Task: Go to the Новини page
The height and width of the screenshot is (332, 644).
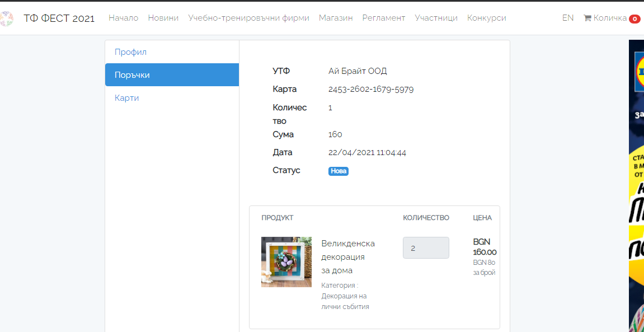Action: pyautogui.click(x=163, y=18)
